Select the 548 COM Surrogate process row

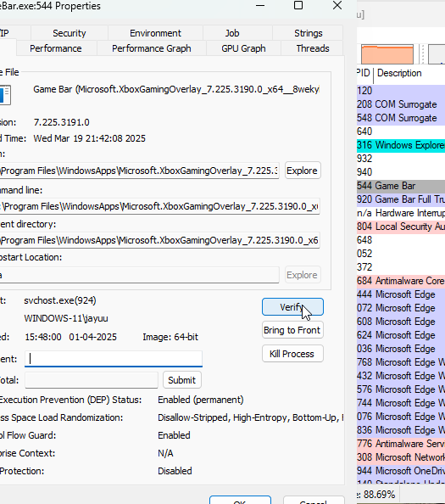pos(401,118)
